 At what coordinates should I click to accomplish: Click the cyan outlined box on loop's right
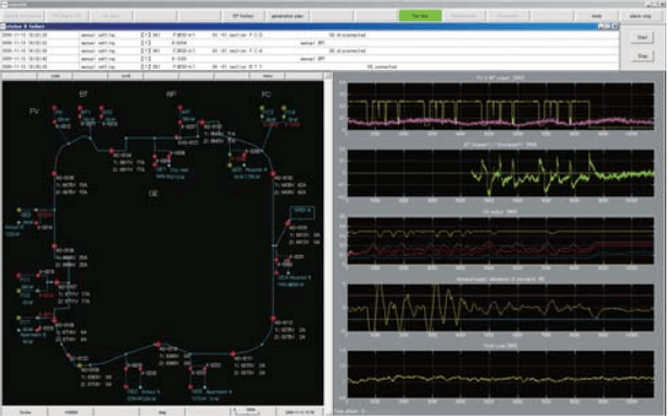[x=303, y=211]
